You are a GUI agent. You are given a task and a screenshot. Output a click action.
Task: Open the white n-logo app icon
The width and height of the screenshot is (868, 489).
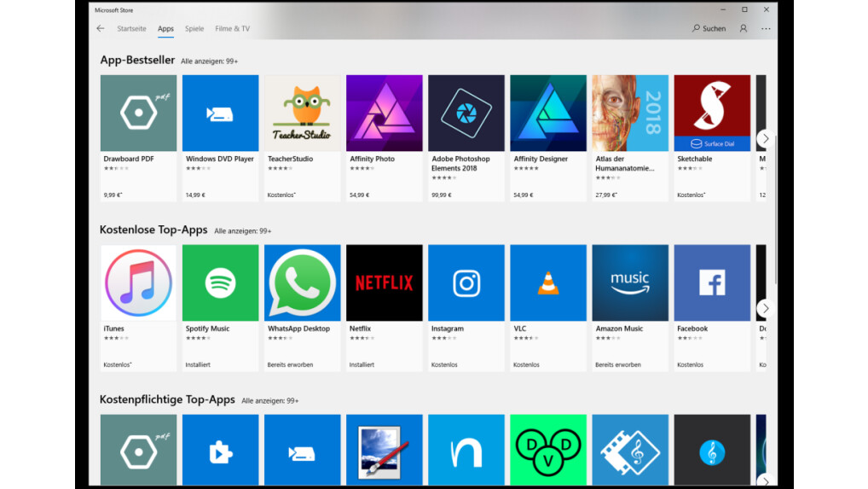pyautogui.click(x=466, y=451)
